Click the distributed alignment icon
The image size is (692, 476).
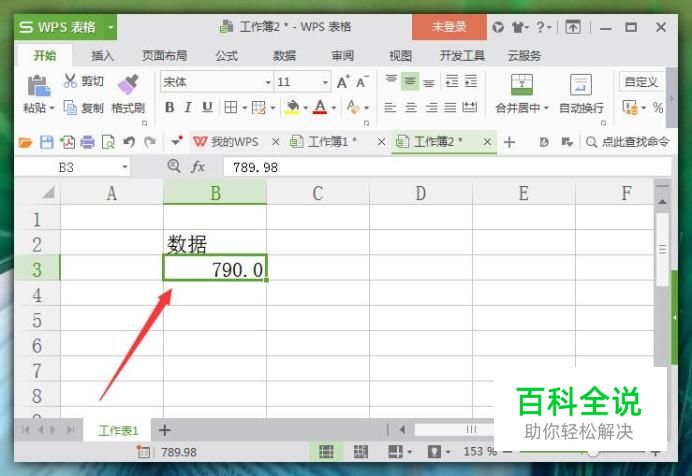pos(470,107)
